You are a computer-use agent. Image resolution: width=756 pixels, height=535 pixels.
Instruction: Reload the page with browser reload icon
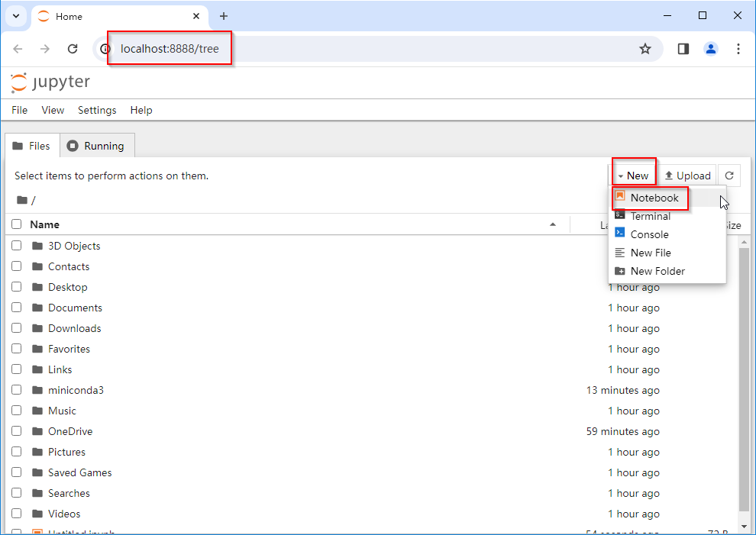(x=73, y=49)
